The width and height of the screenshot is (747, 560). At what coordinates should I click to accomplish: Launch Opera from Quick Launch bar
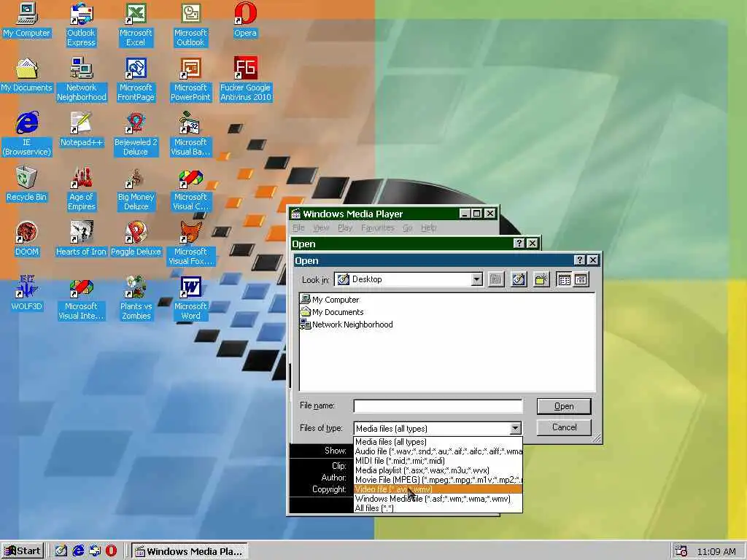coord(111,551)
